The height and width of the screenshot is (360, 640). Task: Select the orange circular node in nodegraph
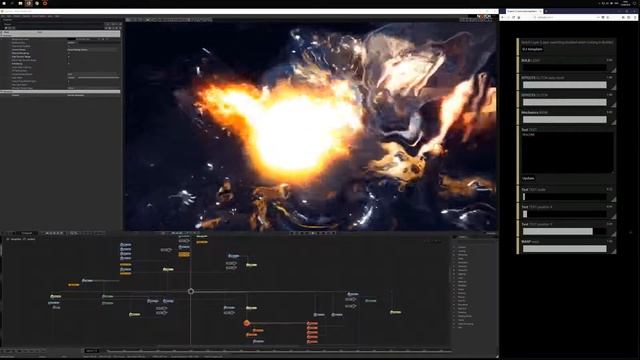point(247,323)
